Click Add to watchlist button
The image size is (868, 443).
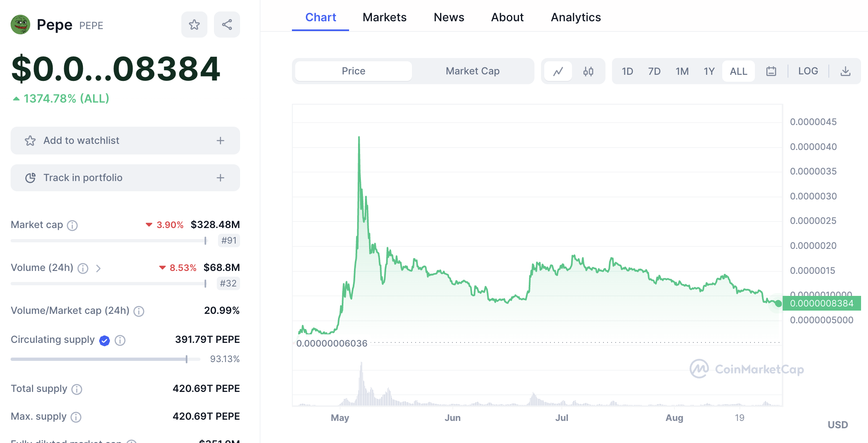click(125, 141)
